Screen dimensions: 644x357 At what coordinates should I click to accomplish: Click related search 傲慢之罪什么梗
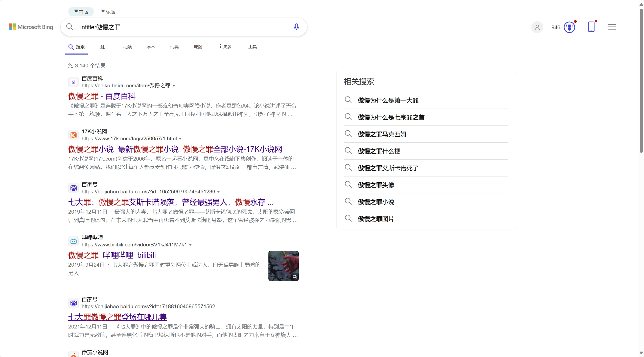pyautogui.click(x=379, y=151)
